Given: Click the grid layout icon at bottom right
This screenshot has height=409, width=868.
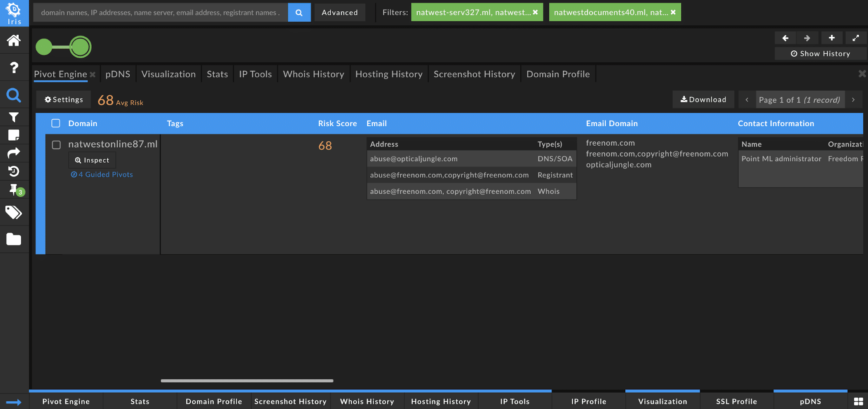Looking at the screenshot, I should pos(858,402).
